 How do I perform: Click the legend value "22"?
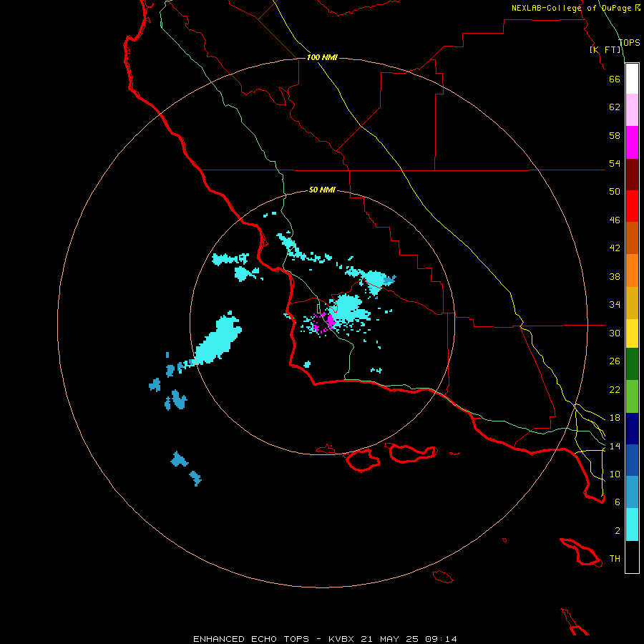pyautogui.click(x=615, y=390)
